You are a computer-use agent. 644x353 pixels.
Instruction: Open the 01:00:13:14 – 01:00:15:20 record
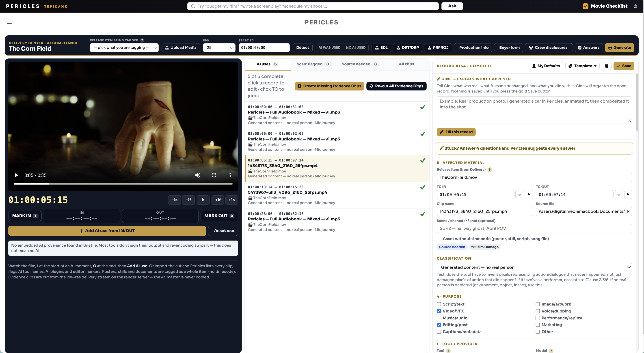[337, 195]
